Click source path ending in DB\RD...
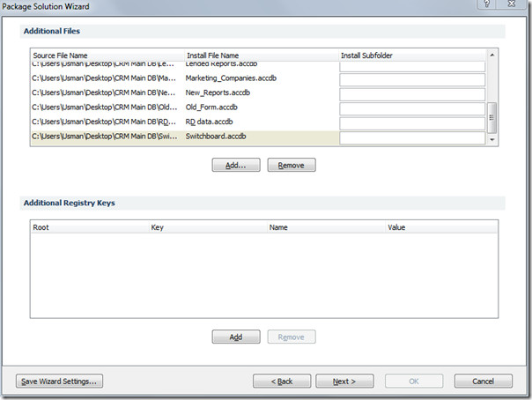 click(105, 122)
